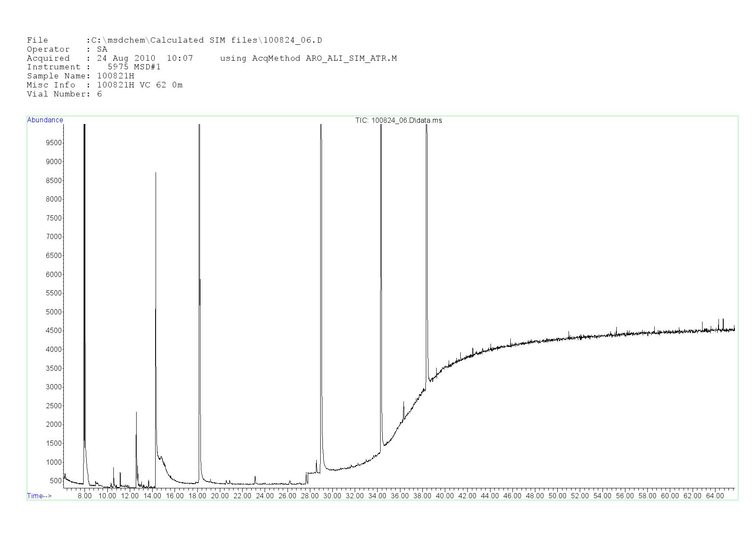
Task: Click the small peak near 36.3 minutes
Action: (x=403, y=402)
